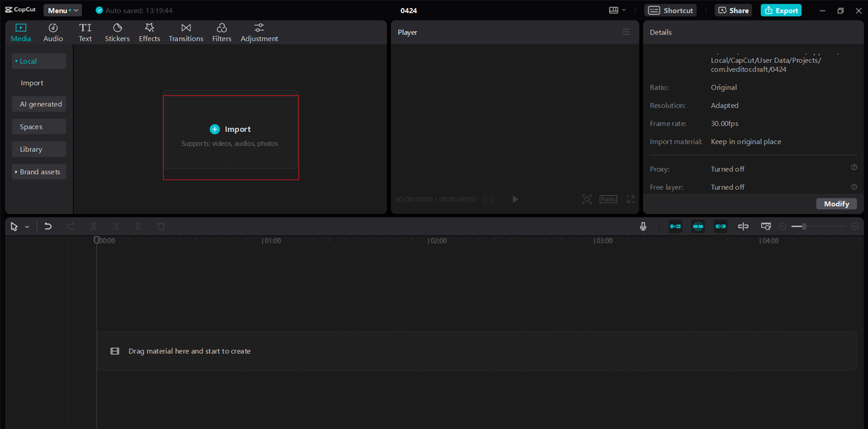Click the timeline Undo icon
The image size is (868, 429).
coord(48,226)
